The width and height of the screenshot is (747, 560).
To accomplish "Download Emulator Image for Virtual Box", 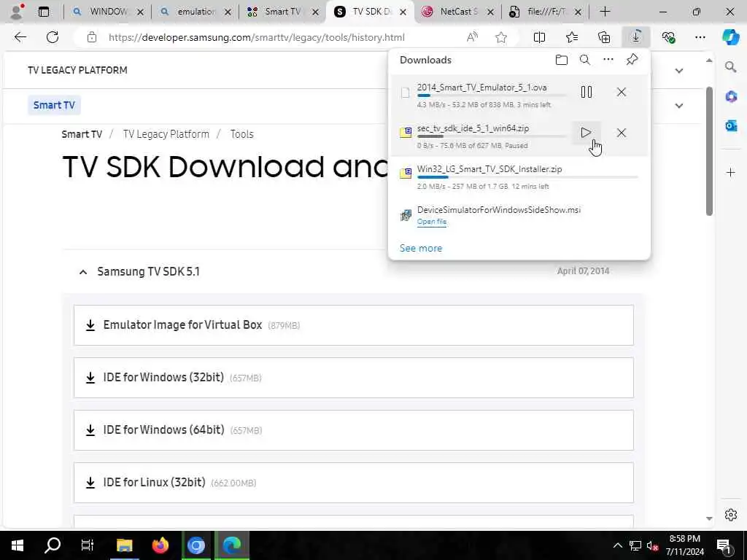I will 354,325.
